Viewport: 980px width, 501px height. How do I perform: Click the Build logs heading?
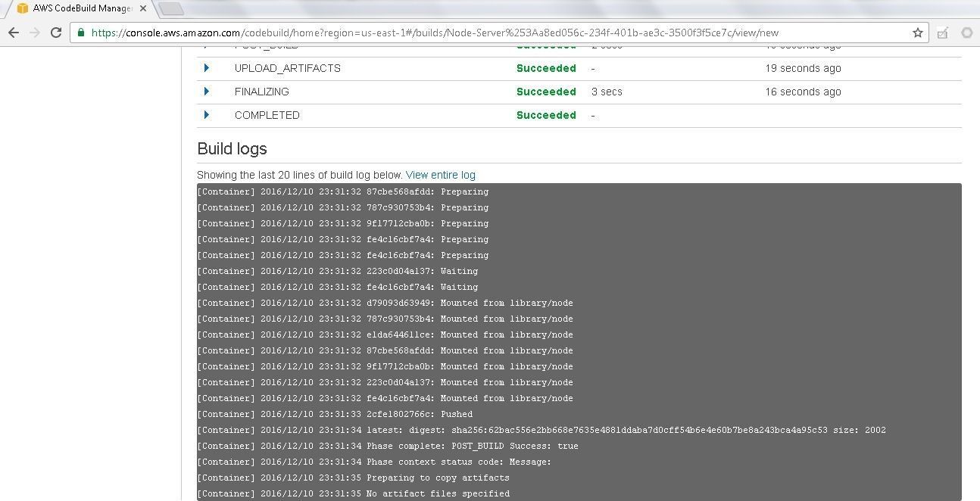(232, 149)
